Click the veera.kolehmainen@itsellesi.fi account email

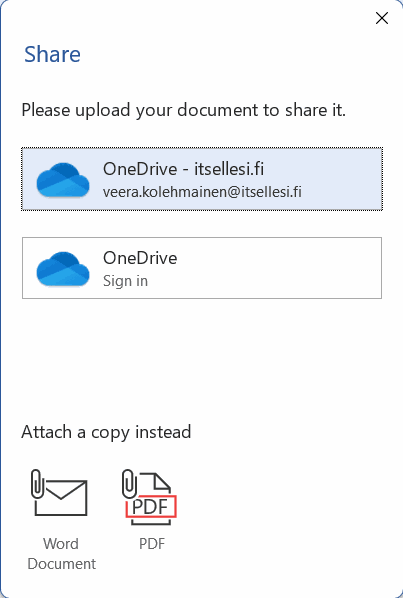pos(202,191)
